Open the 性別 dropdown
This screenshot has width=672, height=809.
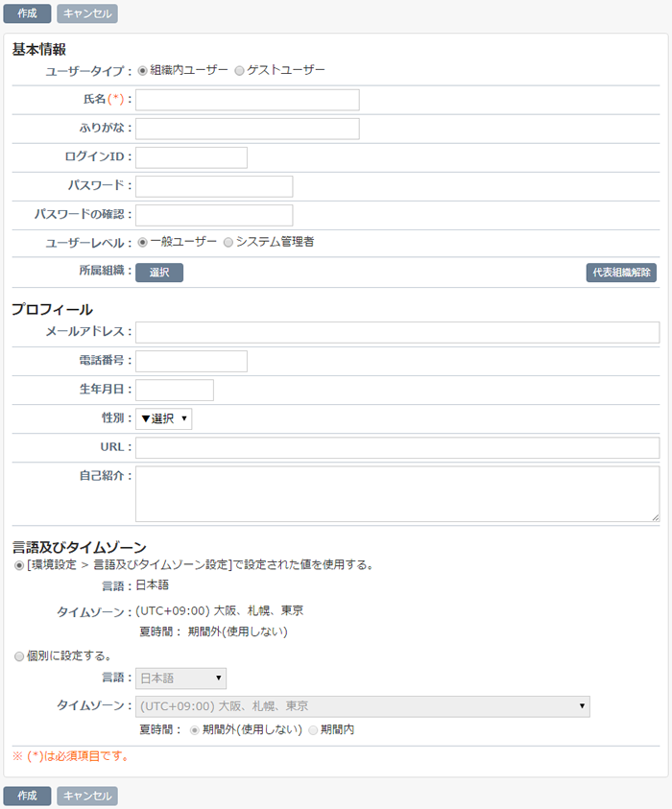[x=164, y=418]
